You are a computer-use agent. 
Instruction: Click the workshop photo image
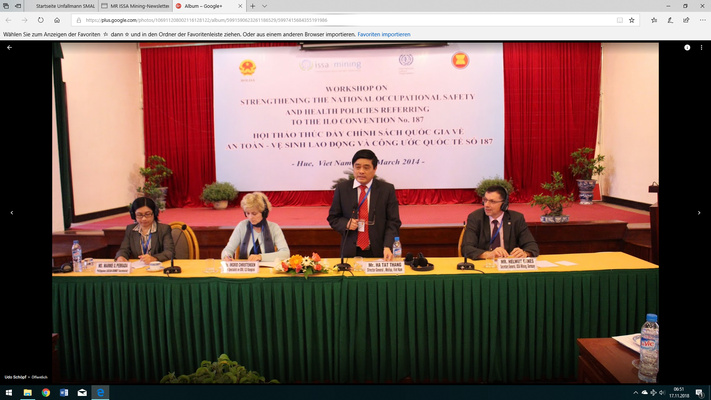356,213
